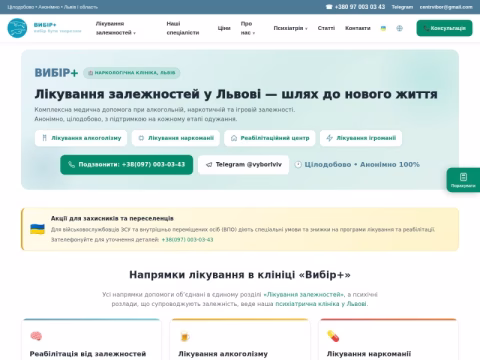
Task: Select the Лікування ігроманії chip
Action: pyautogui.click(x=361, y=138)
